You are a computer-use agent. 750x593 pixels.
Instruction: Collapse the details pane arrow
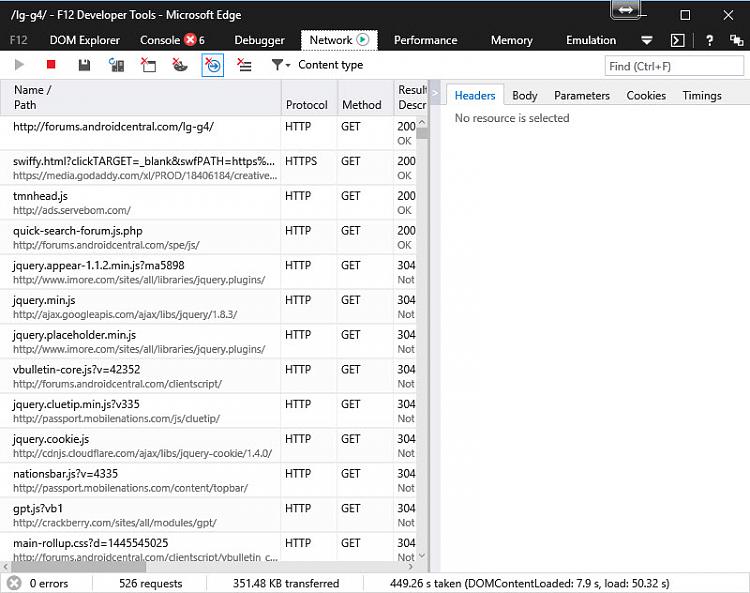pyautogui.click(x=435, y=93)
